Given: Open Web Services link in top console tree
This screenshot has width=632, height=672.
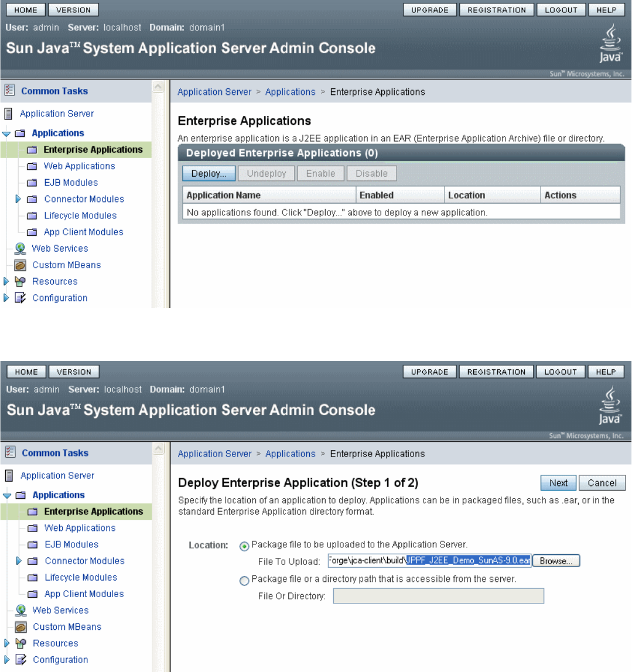Looking at the screenshot, I should point(60,248).
